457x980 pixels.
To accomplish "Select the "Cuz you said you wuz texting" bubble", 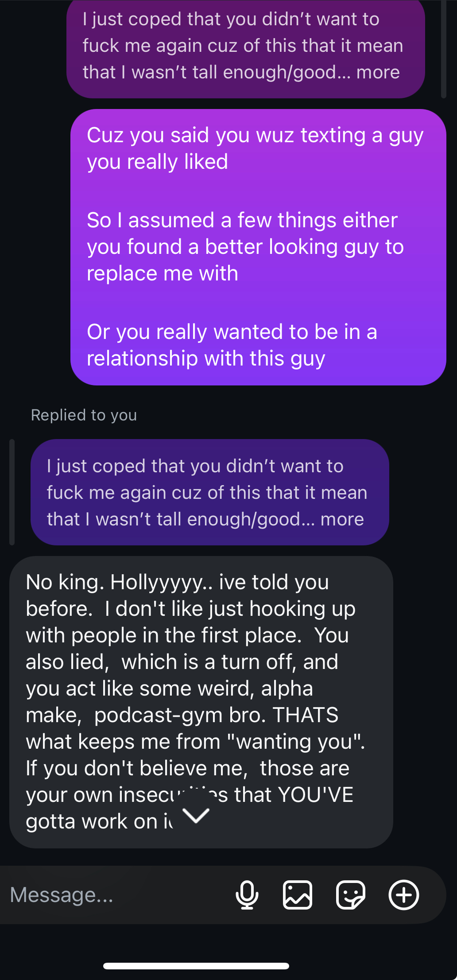I will tap(258, 247).
